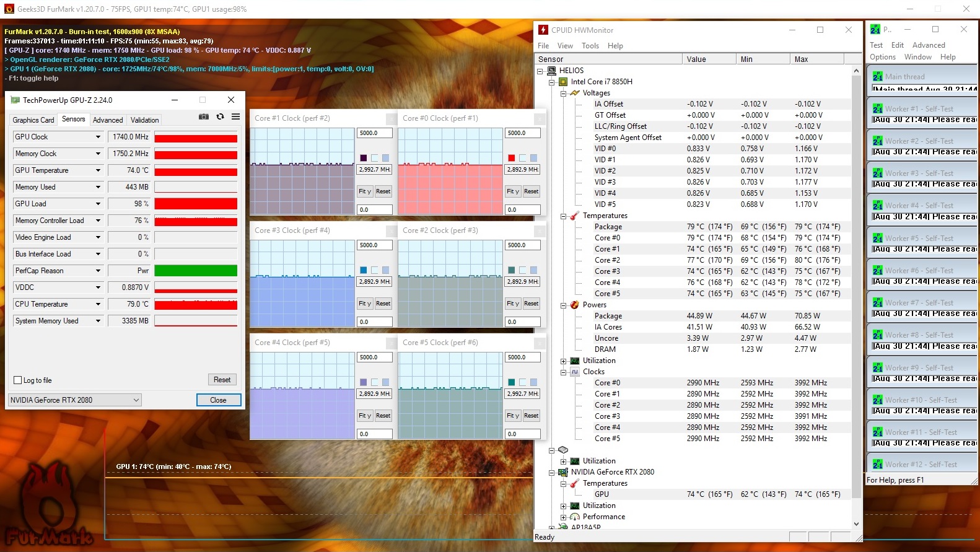
Task: Switch to GPU-Z Validation tab
Action: (145, 120)
